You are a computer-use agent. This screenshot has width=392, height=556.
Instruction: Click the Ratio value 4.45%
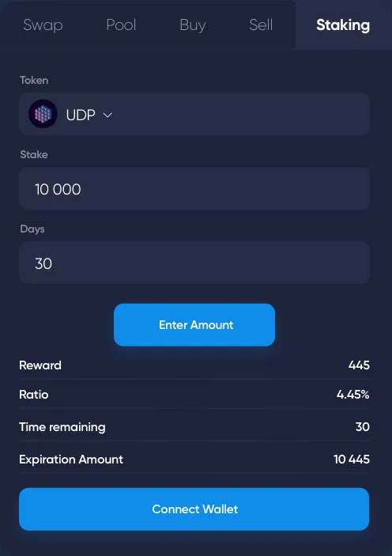(353, 395)
